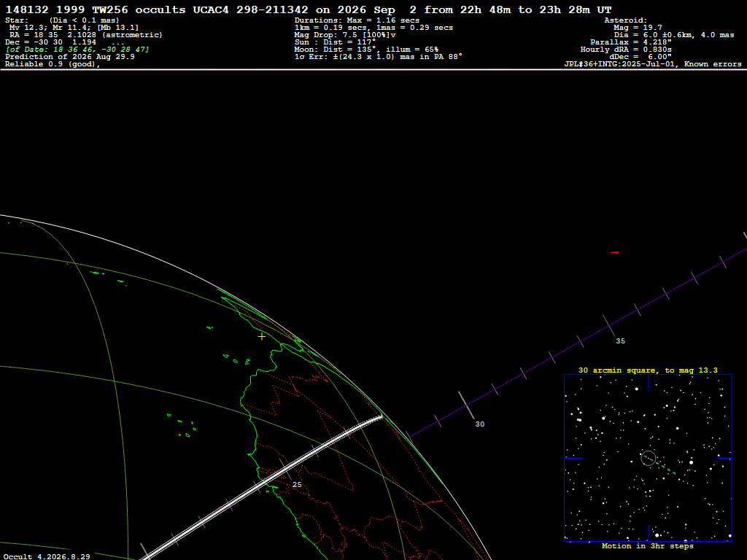
Task: Click the 35 minute tick label
Action: (x=620, y=341)
